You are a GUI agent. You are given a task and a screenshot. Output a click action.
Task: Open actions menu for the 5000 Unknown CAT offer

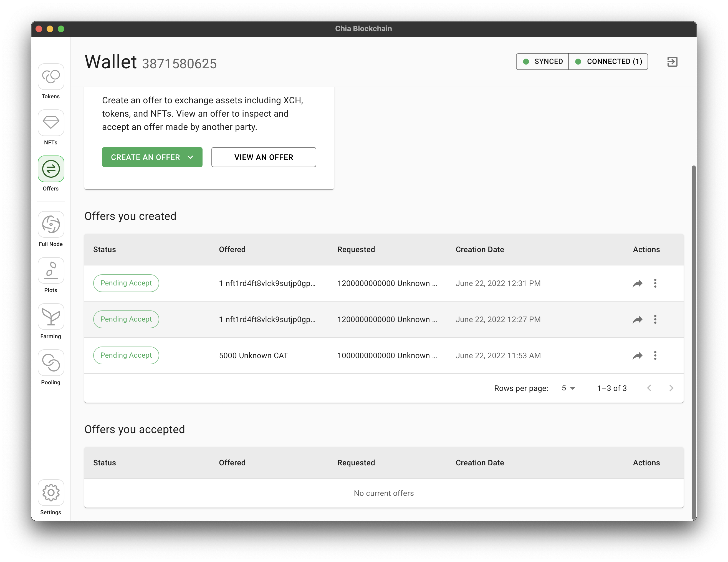[x=655, y=355]
